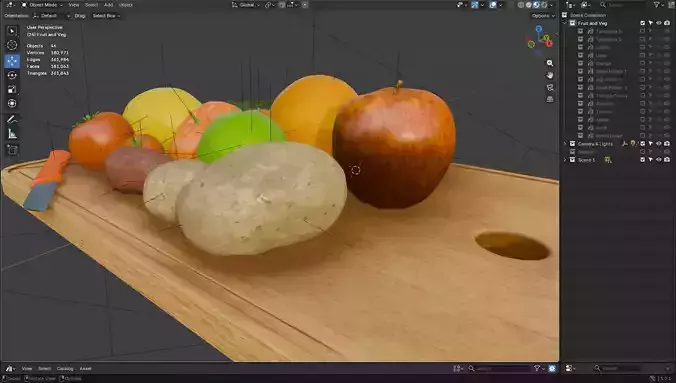Open the Orientation Default dropdown
This screenshot has height=383, width=676.
tap(52, 16)
